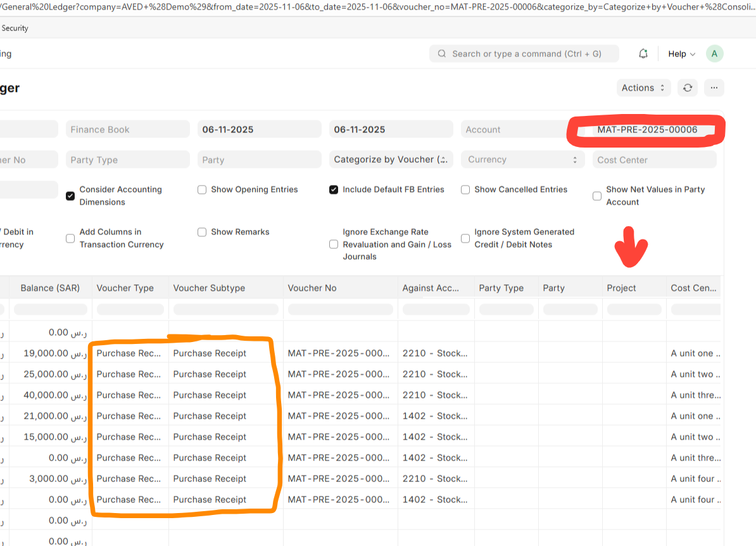Click the voucher number filter MAT-PRE-2025-00006
The width and height of the screenshot is (756, 546).
647,129
